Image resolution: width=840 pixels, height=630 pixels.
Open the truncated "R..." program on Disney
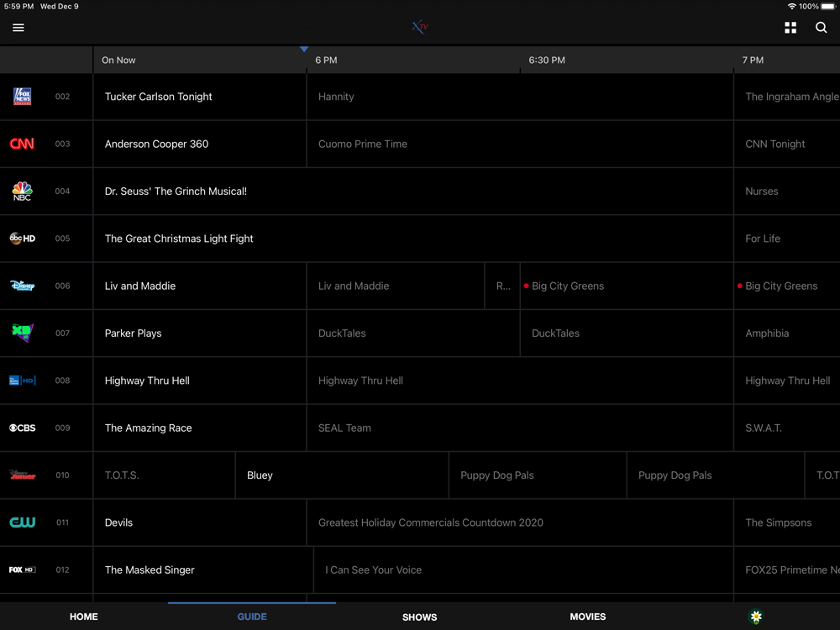[502, 286]
